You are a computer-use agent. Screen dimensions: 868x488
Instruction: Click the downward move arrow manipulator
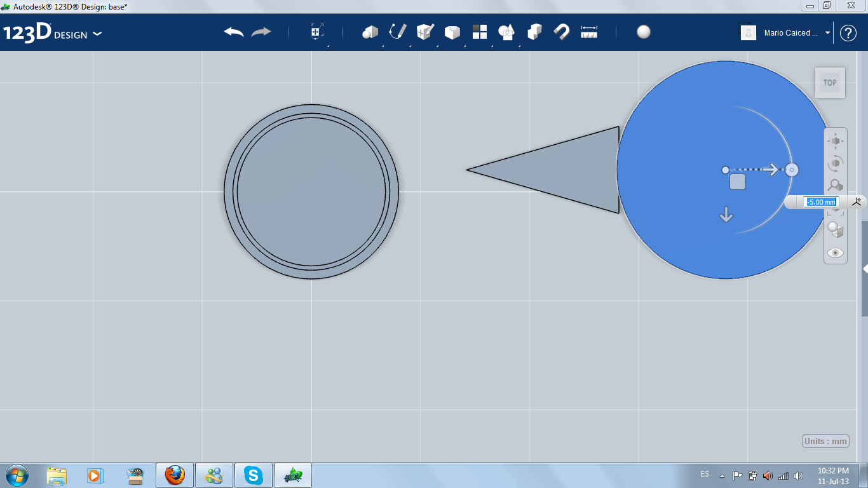click(726, 215)
